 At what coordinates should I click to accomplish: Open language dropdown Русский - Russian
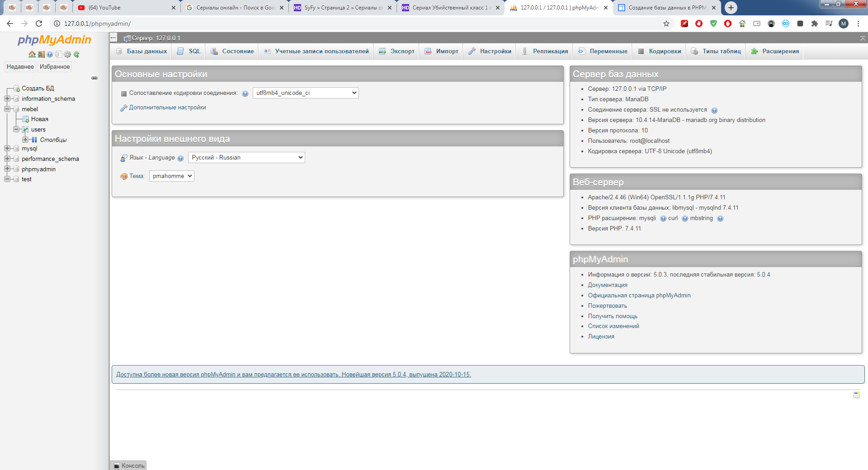click(246, 158)
